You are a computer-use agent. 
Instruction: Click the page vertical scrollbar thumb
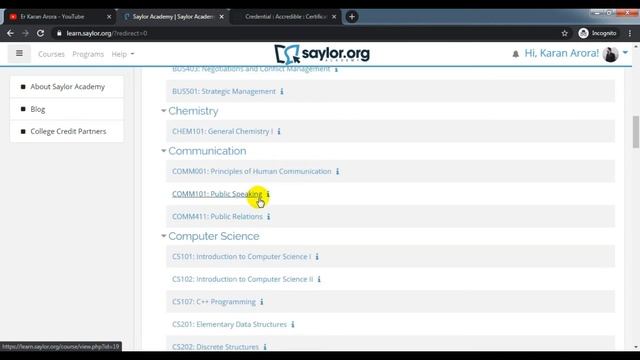[x=636, y=132]
